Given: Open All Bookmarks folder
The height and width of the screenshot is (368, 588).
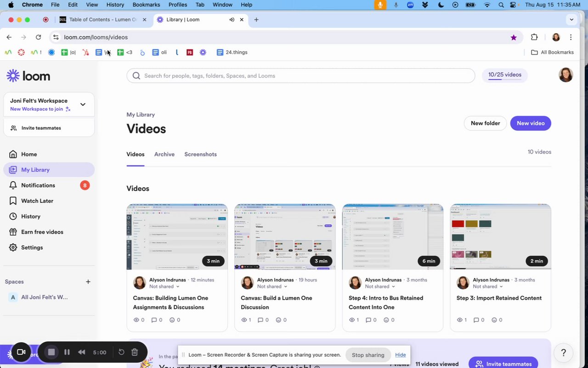Looking at the screenshot, I should coord(552,52).
